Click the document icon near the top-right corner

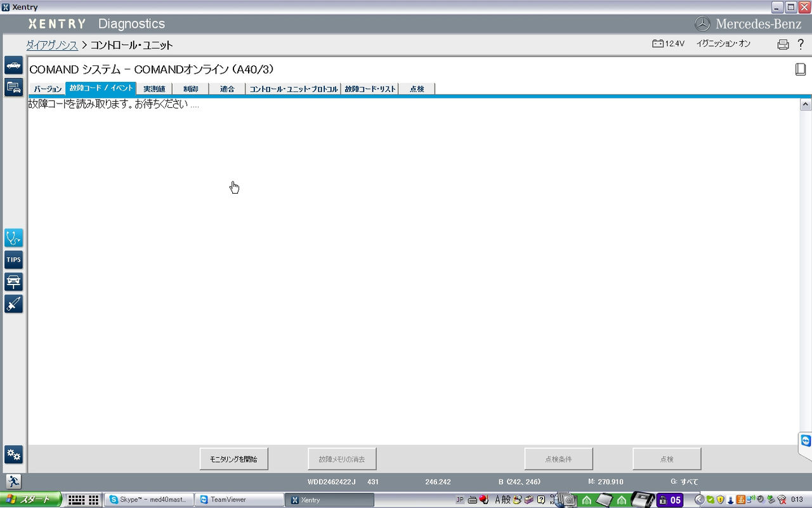click(x=800, y=69)
